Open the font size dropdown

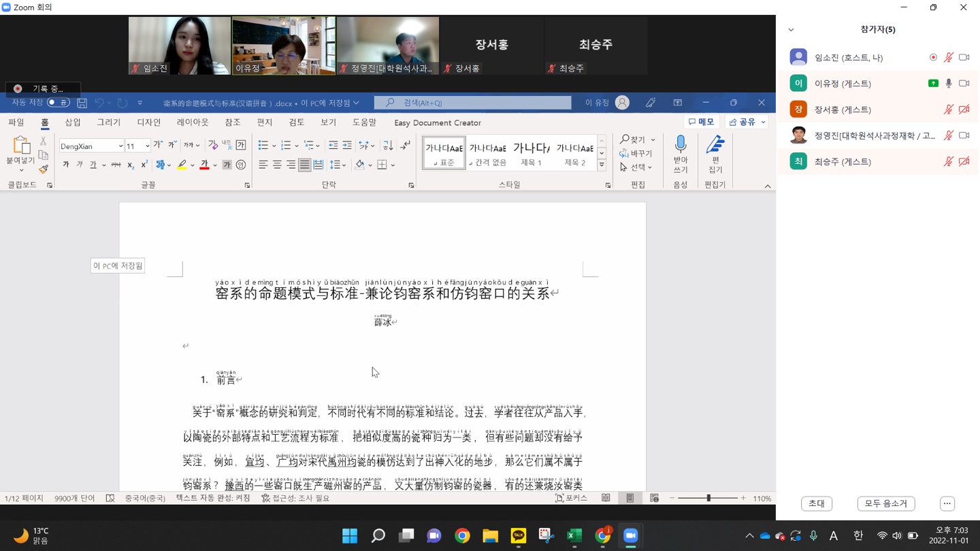pyautogui.click(x=147, y=146)
